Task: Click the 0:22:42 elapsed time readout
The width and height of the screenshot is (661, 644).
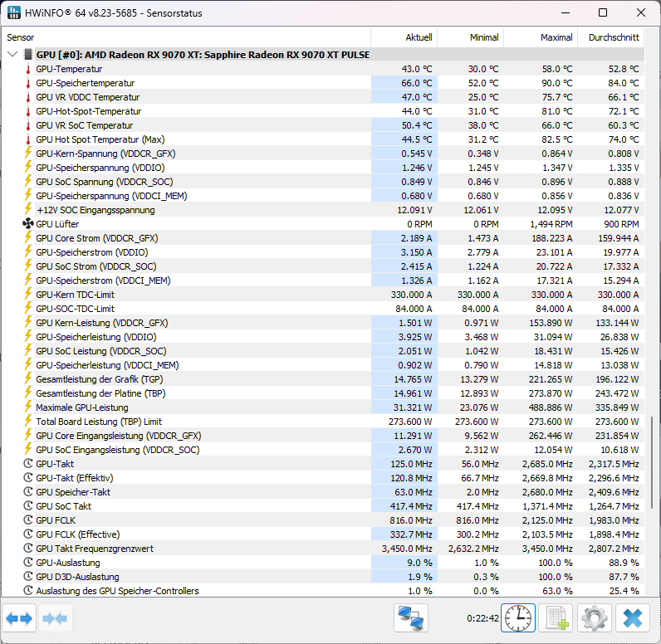Action: pos(482,618)
